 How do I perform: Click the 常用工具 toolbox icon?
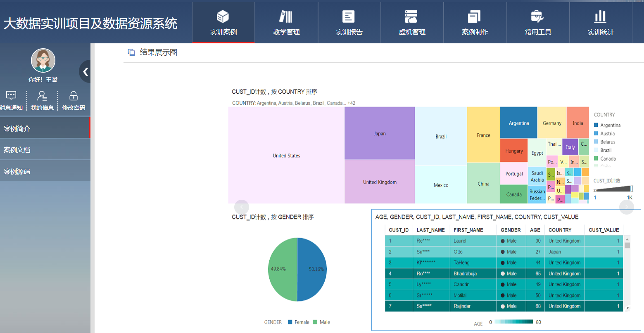(x=537, y=17)
